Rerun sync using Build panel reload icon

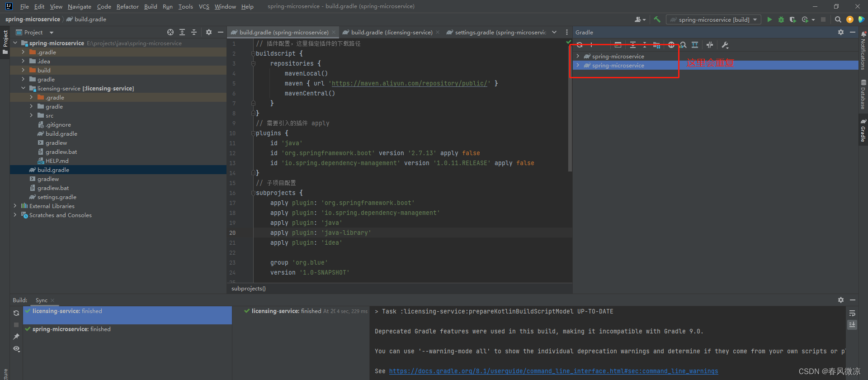(x=16, y=313)
